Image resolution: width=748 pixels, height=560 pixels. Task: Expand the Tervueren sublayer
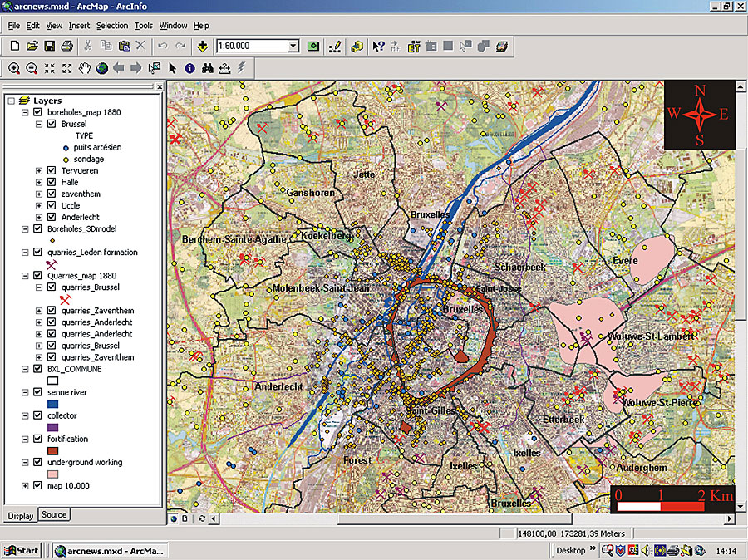39,170
